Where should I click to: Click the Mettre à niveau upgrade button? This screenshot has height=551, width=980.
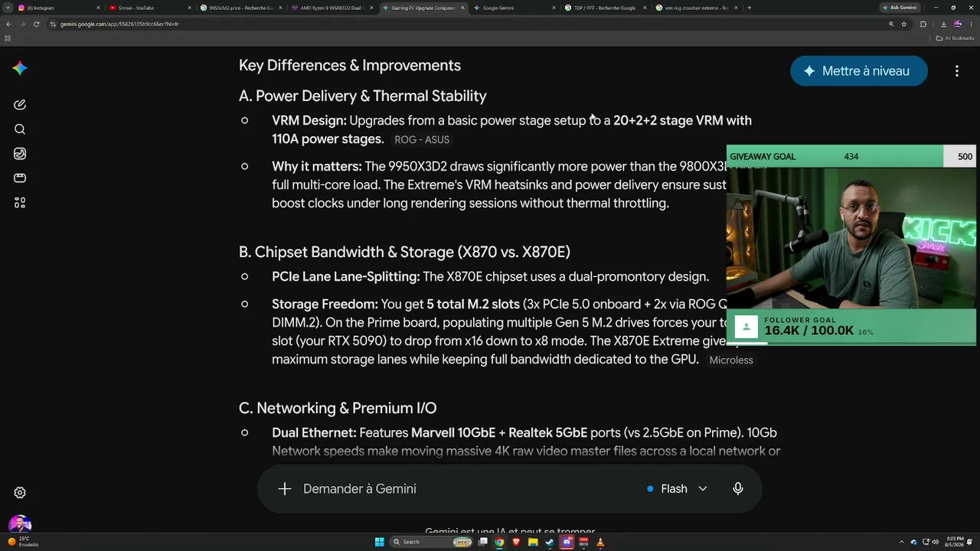pyautogui.click(x=859, y=71)
